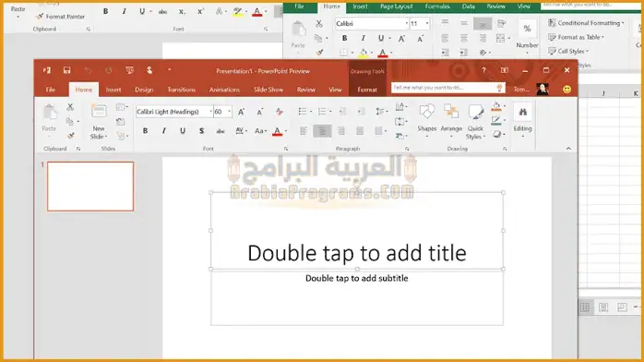
Task: Open Quick Styles in Drawing group
Action: click(475, 112)
